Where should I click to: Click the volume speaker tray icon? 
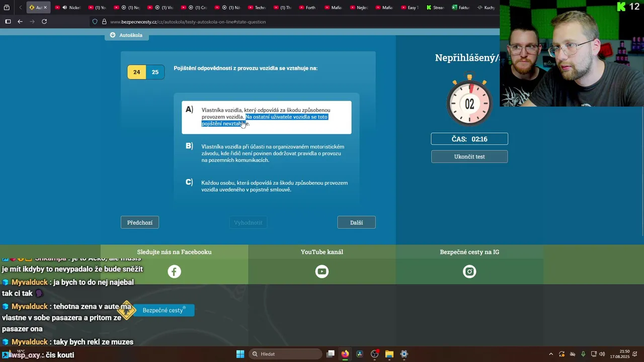602,354
